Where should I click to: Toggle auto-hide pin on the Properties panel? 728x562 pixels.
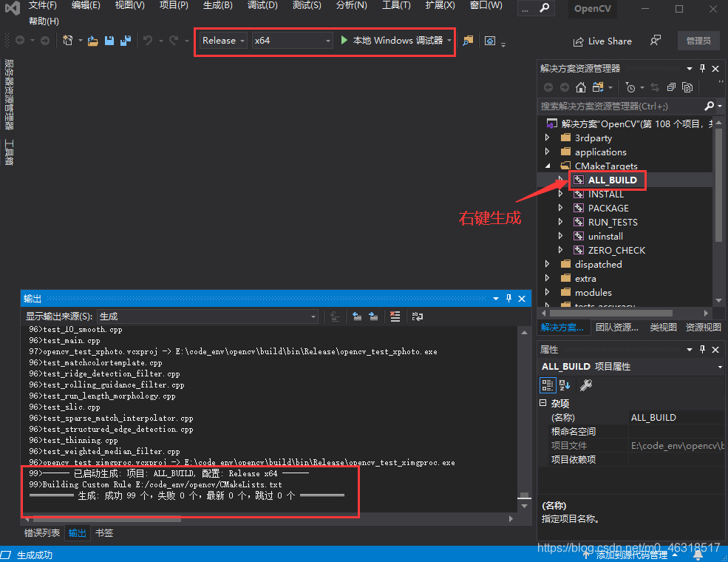pos(702,349)
